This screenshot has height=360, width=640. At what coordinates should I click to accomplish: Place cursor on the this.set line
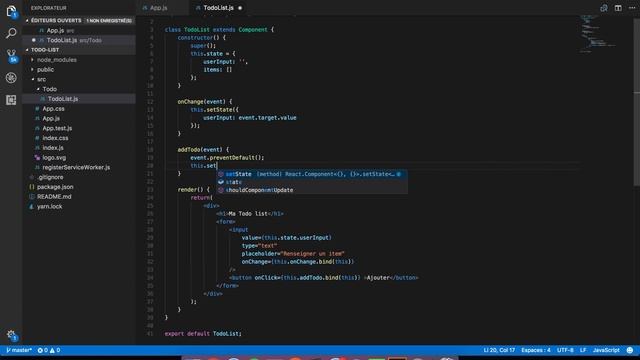tap(204, 166)
